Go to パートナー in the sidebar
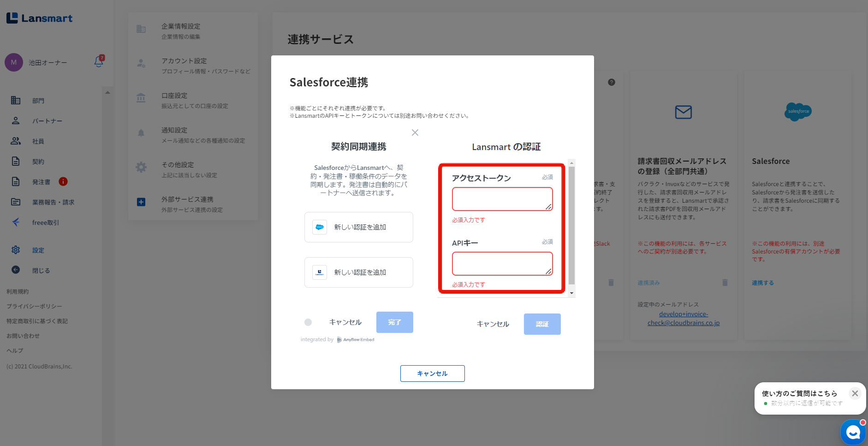The image size is (868, 446). coord(47,121)
